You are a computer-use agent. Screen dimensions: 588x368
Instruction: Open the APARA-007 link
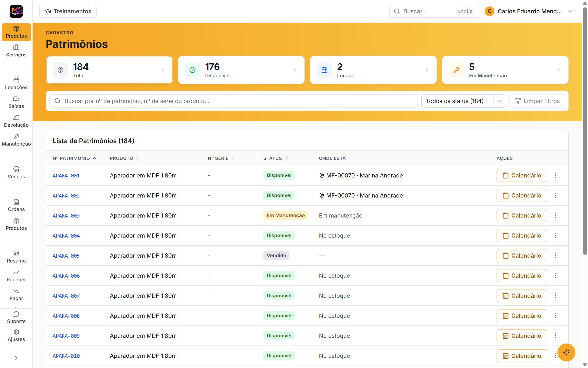pyautogui.click(x=66, y=296)
